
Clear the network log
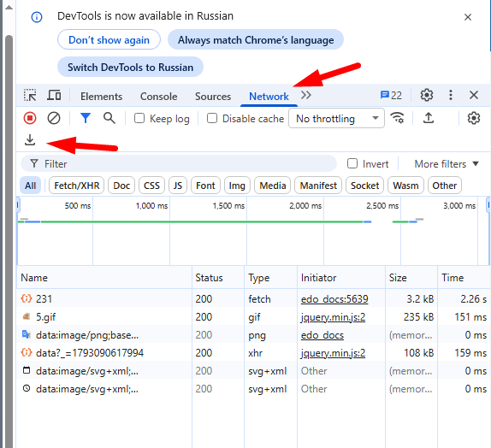point(54,118)
